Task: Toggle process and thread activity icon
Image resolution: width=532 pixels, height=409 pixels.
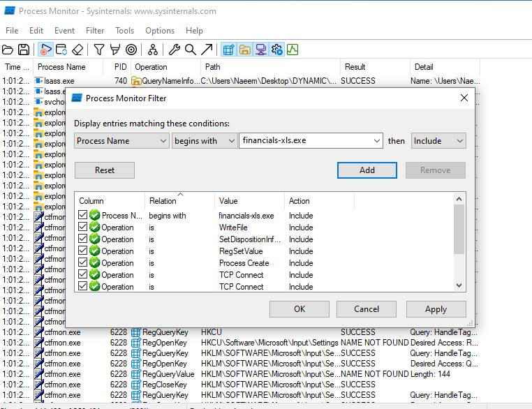Action: pos(277,50)
